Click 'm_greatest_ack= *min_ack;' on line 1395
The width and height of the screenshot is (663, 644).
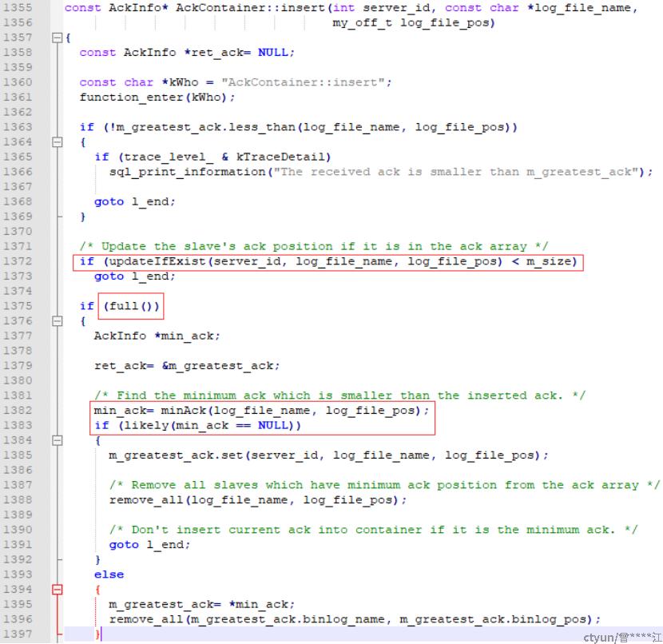201,604
